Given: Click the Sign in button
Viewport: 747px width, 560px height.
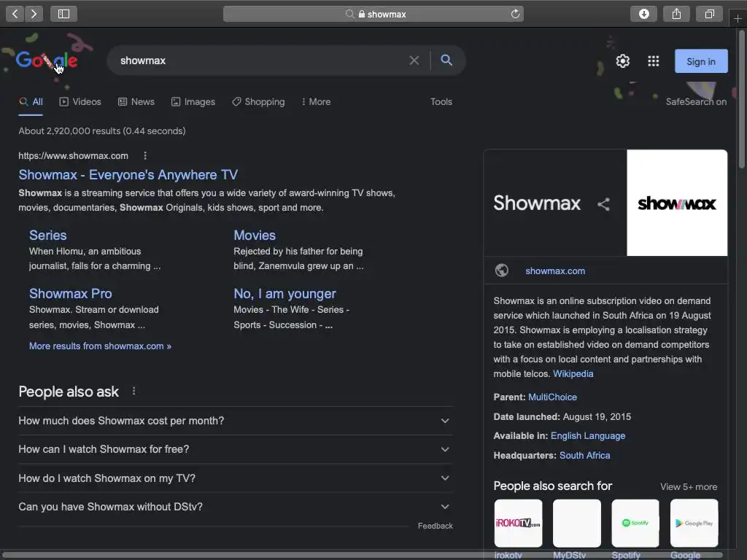Looking at the screenshot, I should [x=701, y=61].
